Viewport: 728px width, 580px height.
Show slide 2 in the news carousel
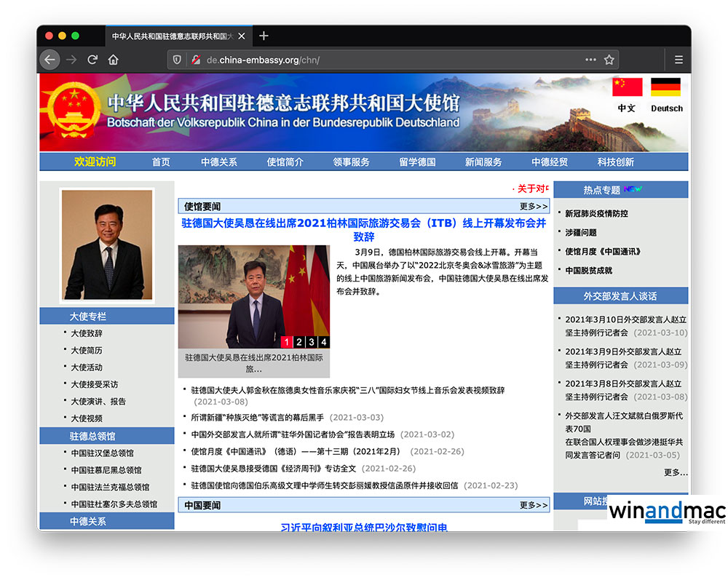point(299,342)
